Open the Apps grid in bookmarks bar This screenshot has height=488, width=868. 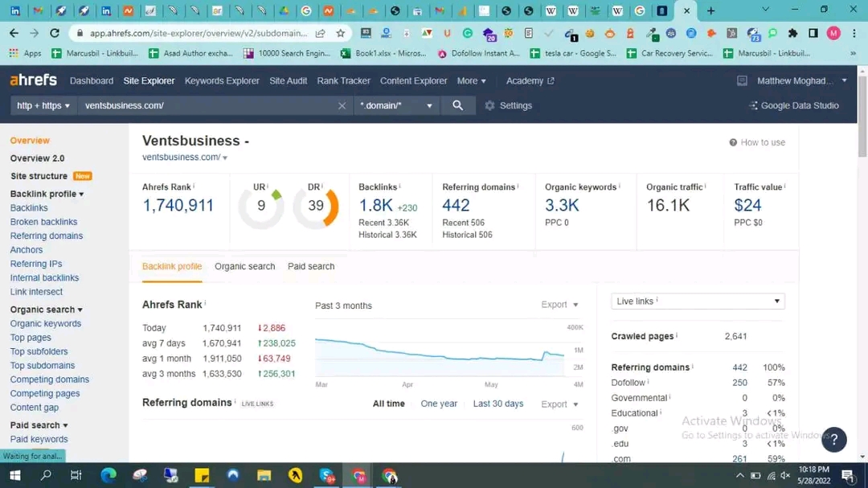[x=26, y=53]
